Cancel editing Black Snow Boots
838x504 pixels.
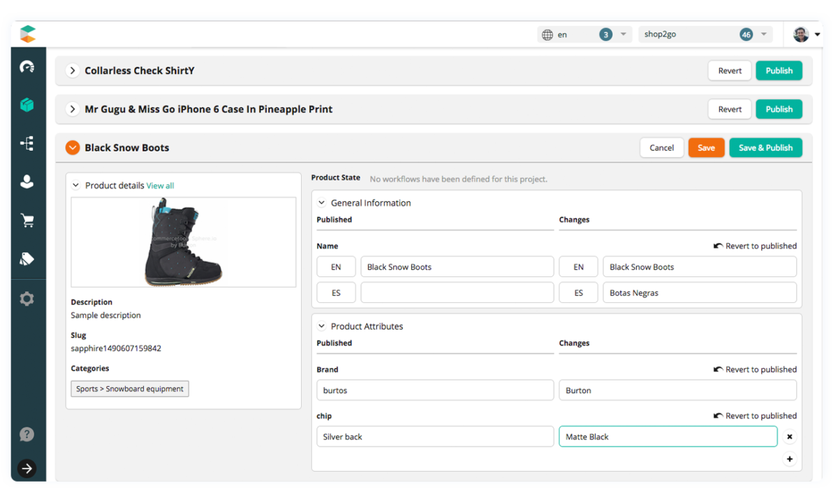[661, 147]
